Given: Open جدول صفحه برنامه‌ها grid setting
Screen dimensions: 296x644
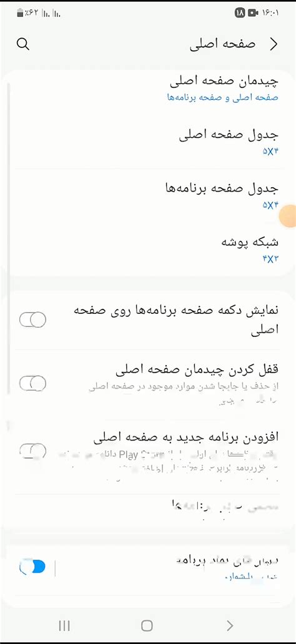Looking at the screenshot, I should [147, 195].
